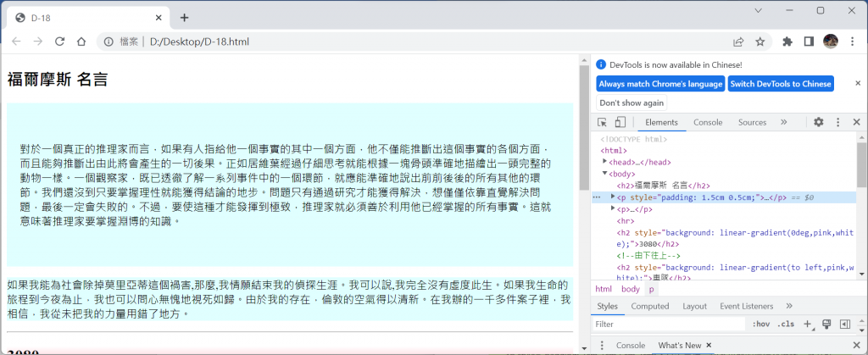Go forward to the next page
The height and width of the screenshot is (355, 868).
pyautogui.click(x=37, y=42)
